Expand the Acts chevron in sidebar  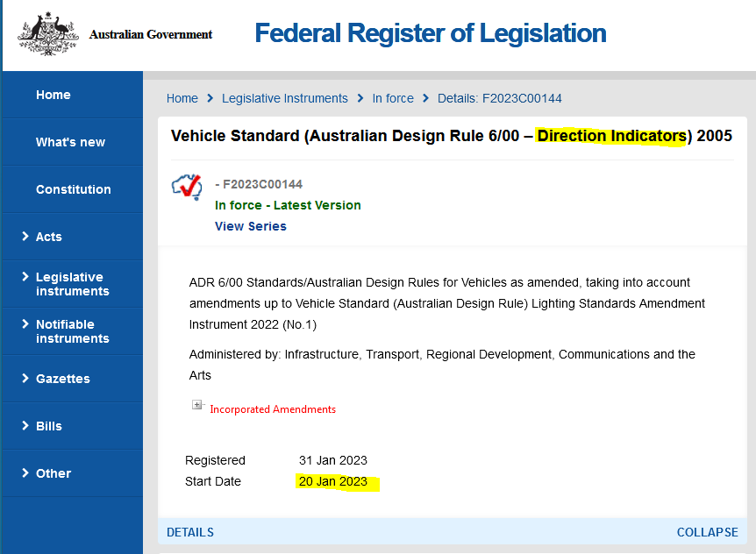click(25, 236)
